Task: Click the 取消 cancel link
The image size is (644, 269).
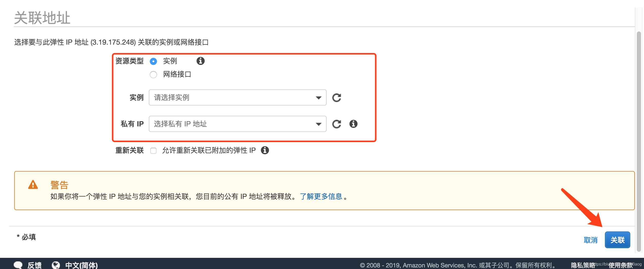Action: [591, 240]
